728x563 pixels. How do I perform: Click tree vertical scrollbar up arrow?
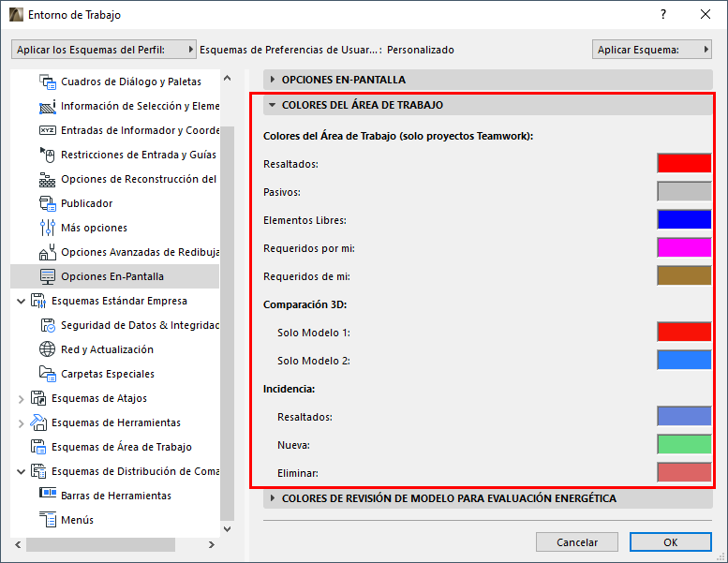(227, 78)
